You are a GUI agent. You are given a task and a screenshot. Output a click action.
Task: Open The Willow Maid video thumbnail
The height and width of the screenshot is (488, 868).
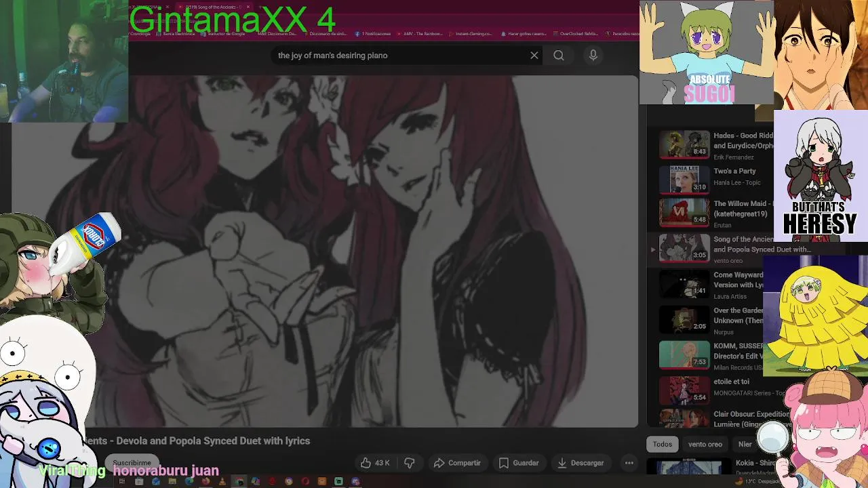684,212
